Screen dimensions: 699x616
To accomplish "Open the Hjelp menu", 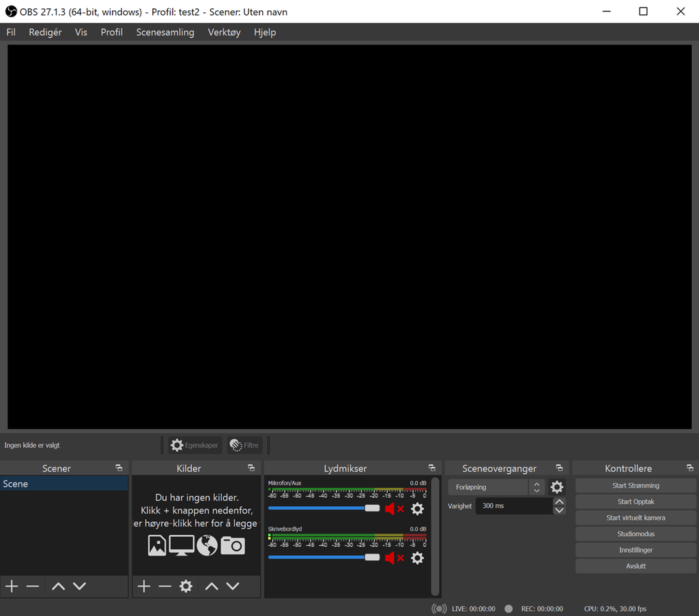I will pyautogui.click(x=265, y=32).
